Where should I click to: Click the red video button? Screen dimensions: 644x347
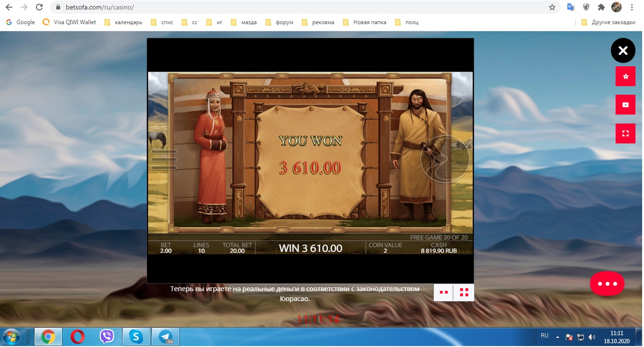[x=626, y=105]
